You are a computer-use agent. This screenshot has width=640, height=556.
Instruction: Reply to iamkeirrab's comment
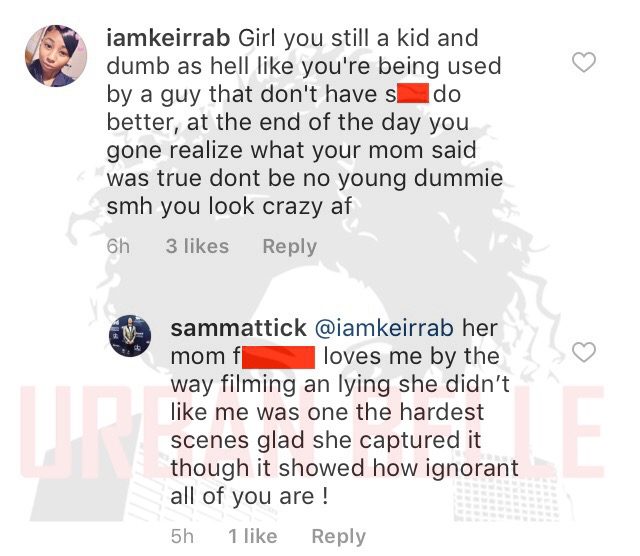pos(290,246)
